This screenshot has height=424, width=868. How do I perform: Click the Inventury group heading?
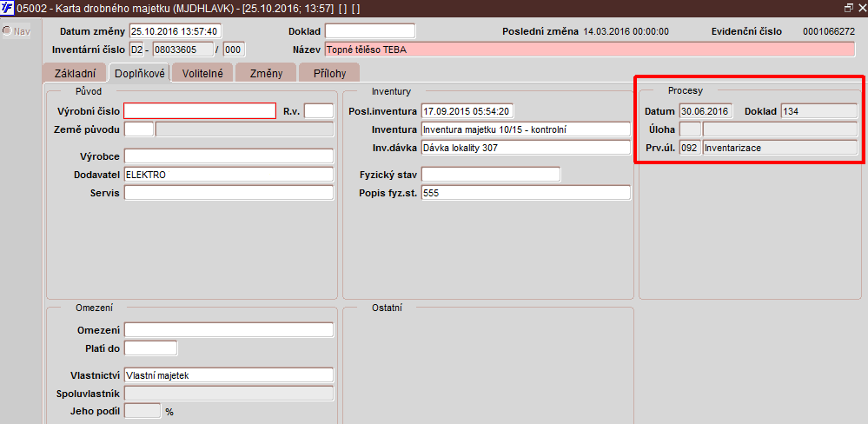pyautogui.click(x=391, y=91)
